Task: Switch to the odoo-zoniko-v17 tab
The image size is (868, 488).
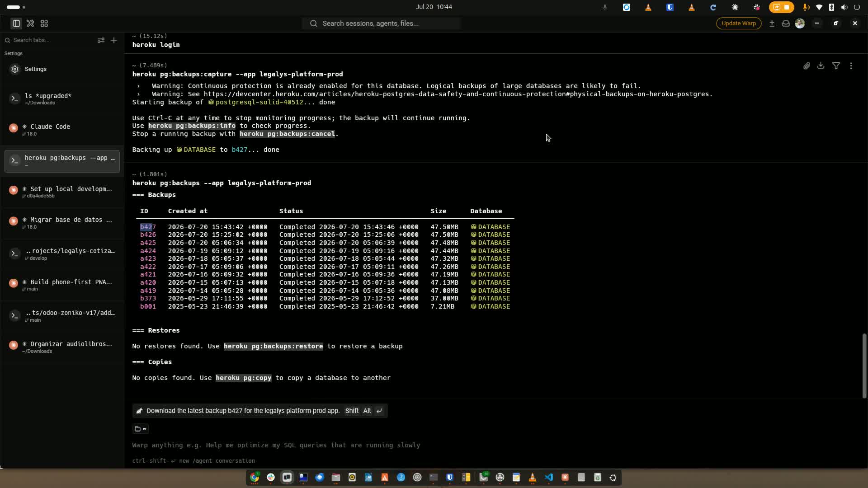Action: [x=62, y=316]
